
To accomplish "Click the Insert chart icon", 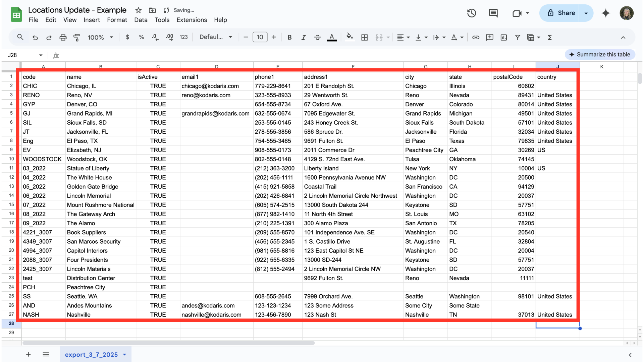I will click(x=503, y=38).
